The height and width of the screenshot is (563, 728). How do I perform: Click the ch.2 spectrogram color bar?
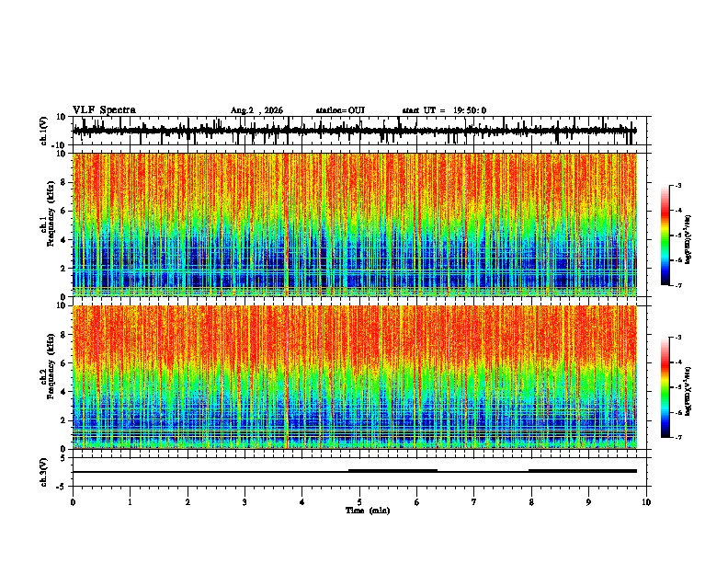point(665,387)
